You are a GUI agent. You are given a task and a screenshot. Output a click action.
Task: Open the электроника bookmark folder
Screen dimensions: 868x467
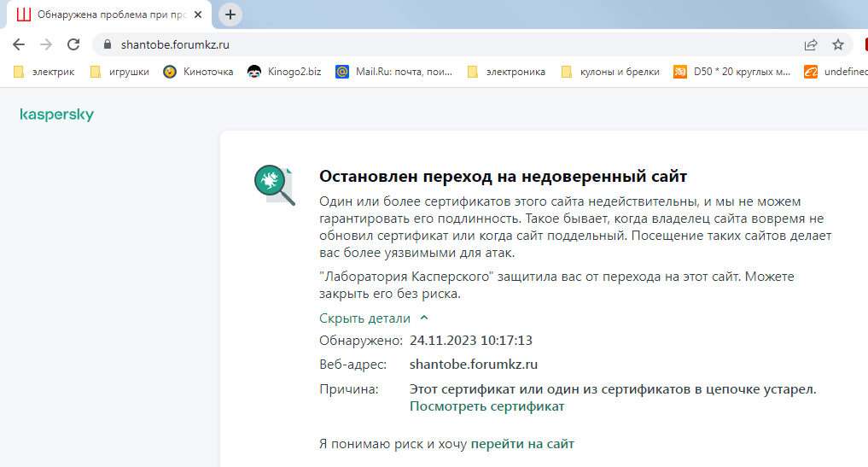pos(506,72)
